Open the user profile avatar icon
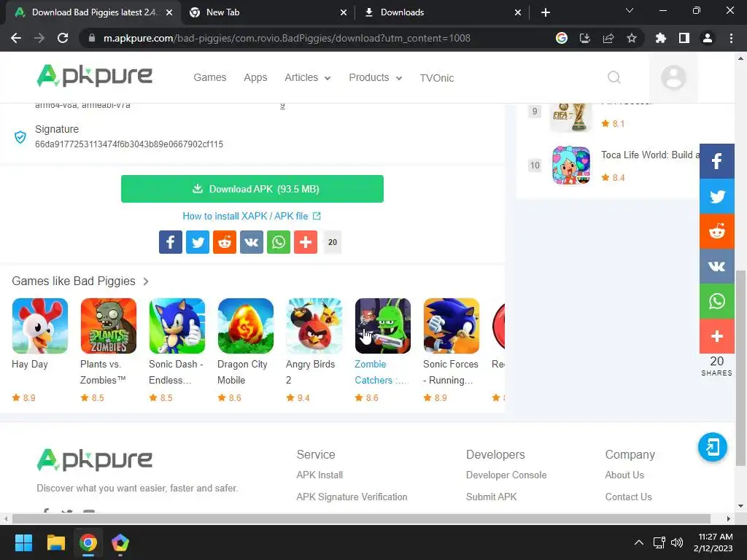The image size is (747, 560). coord(673,77)
